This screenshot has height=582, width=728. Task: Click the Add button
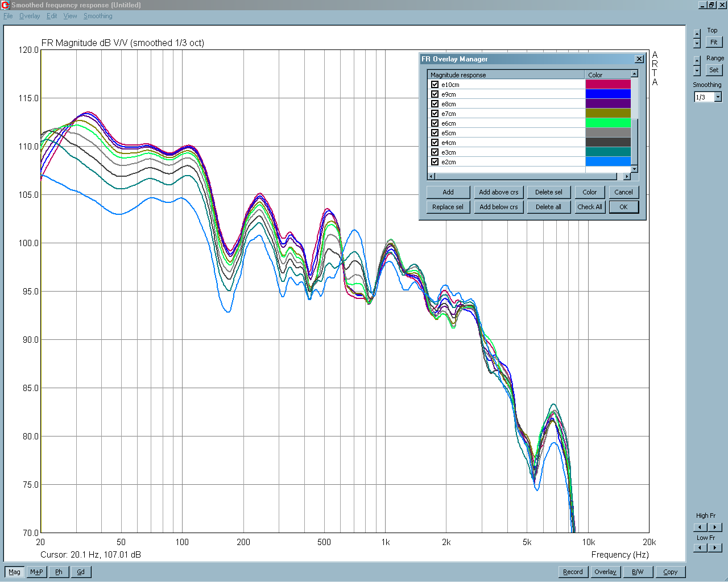448,192
